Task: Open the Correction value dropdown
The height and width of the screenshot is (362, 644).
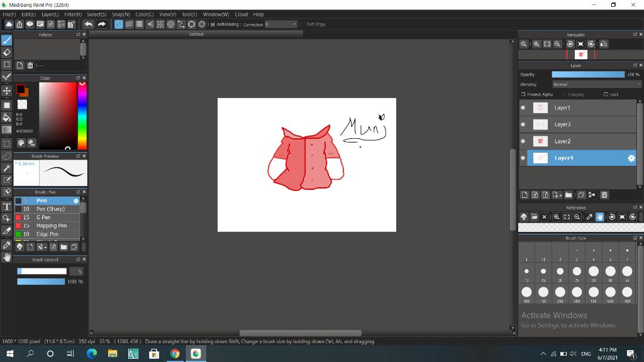Action: click(280, 25)
